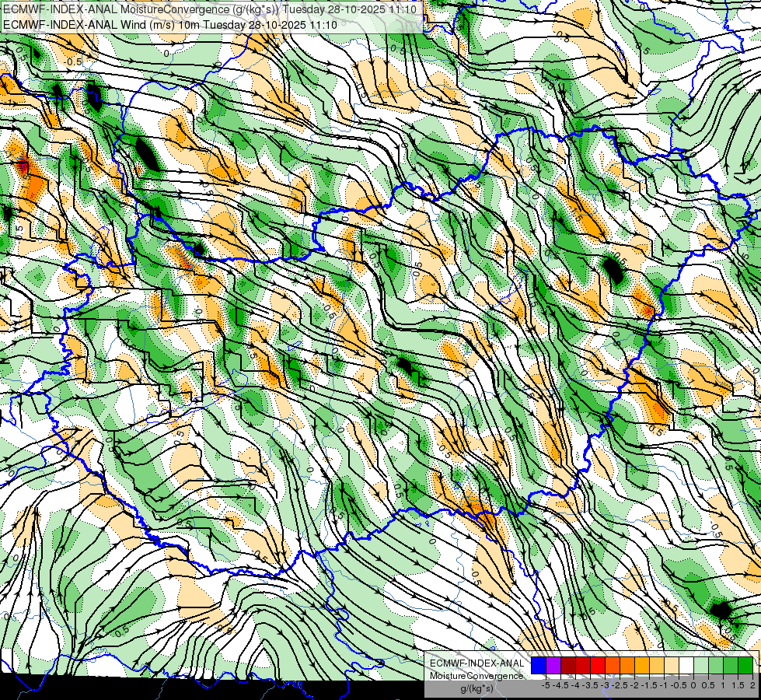
Task: Pick legend swatch between -3 and -2.5
Action: [x=613, y=666]
